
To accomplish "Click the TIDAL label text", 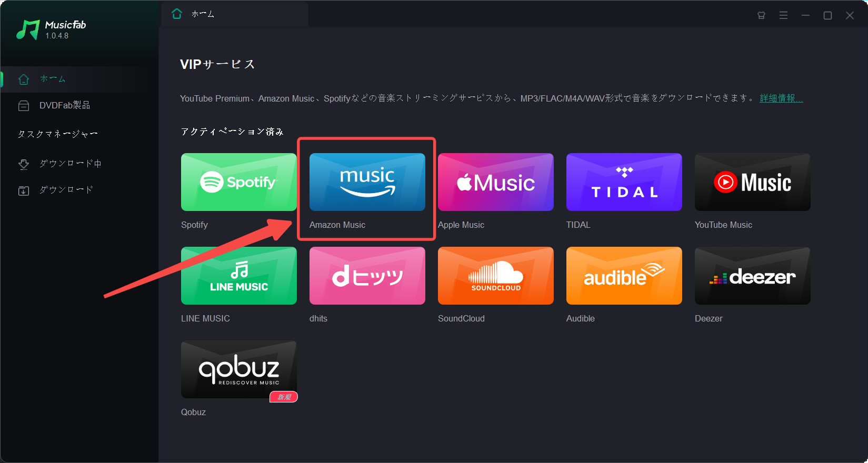I will (x=578, y=225).
